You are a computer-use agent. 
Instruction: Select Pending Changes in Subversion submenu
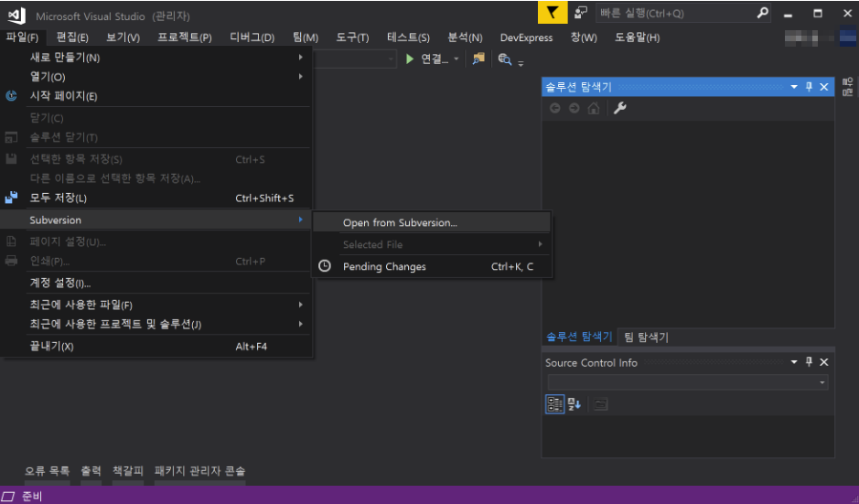[x=432, y=267]
